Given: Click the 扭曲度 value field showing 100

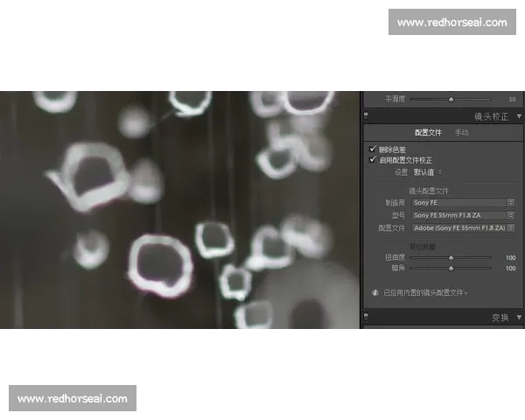Looking at the screenshot, I should 509,258.
